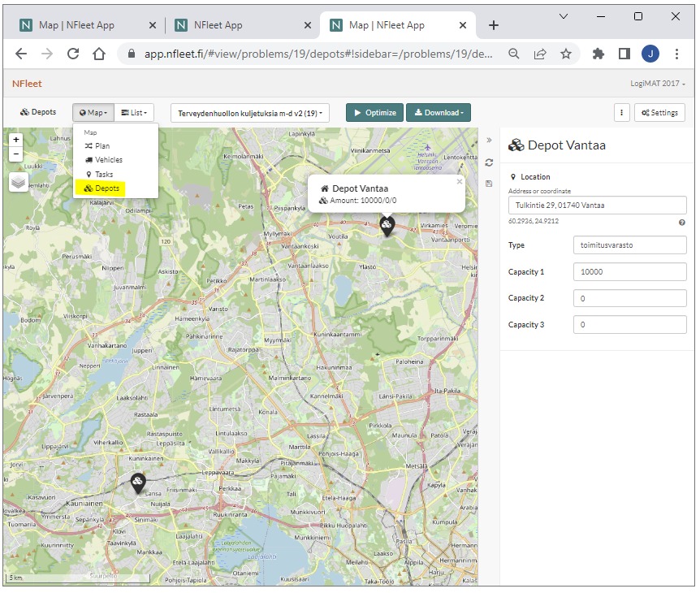Go forward in browser history
The height and width of the screenshot is (593, 700).
[x=47, y=54]
